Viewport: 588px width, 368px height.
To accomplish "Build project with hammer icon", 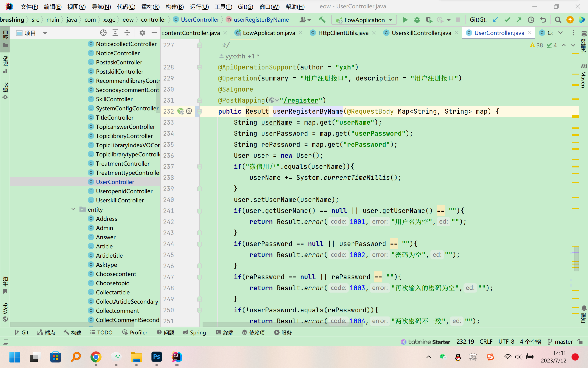I will click(322, 20).
